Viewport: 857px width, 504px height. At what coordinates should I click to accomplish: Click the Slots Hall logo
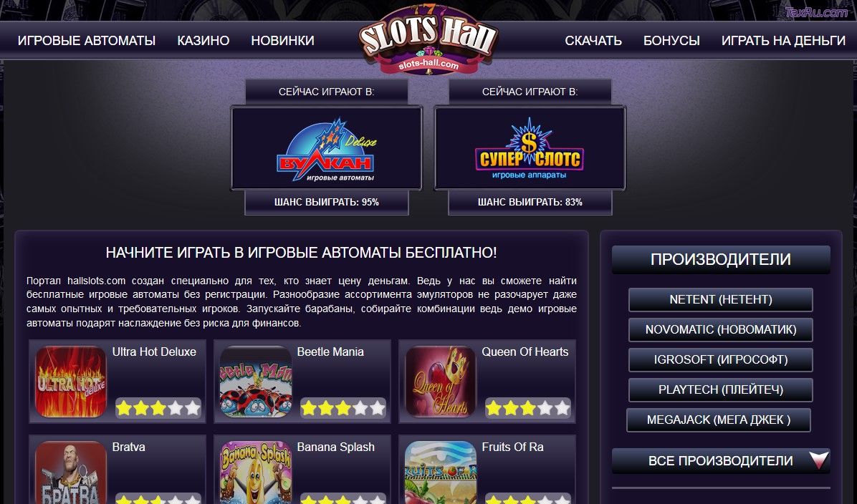click(428, 39)
